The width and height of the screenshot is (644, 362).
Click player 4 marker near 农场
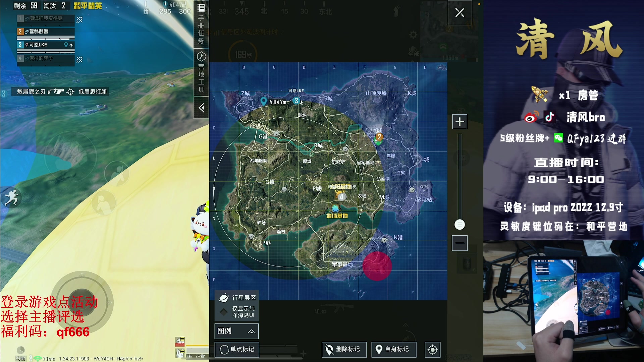click(x=341, y=197)
